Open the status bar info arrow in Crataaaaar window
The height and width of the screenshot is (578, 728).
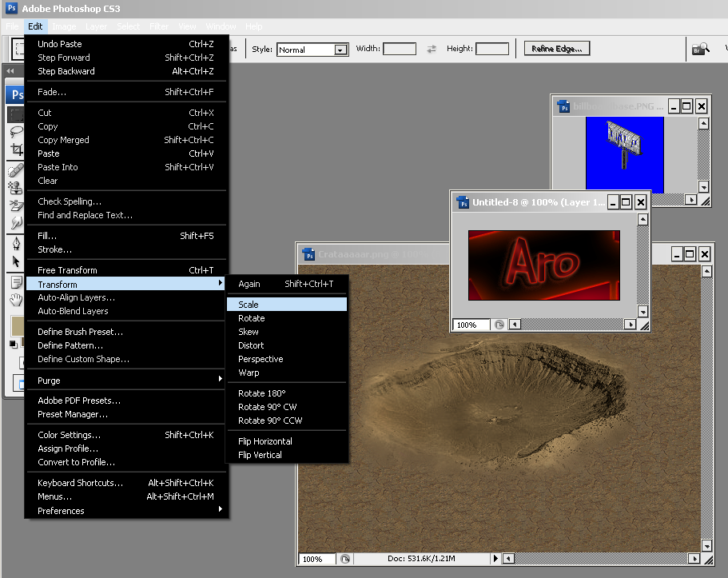click(x=495, y=558)
